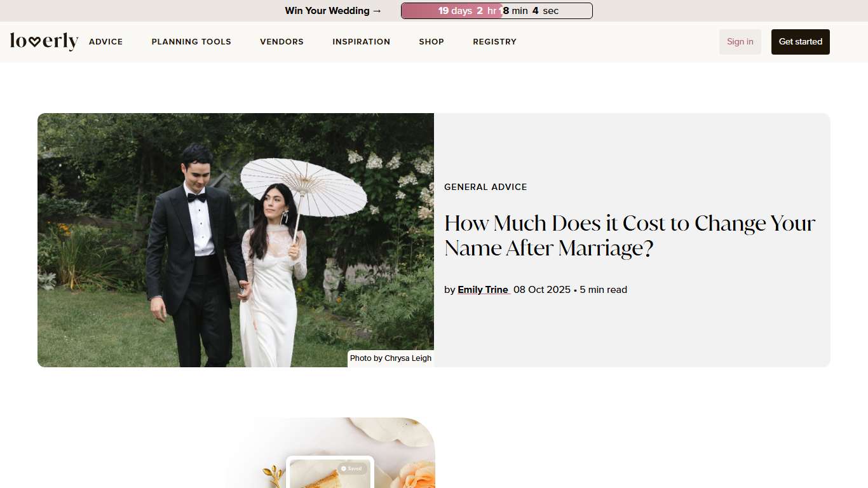Open the GENERAL ADVICE category
Image resolution: width=868 pixels, height=488 pixels.
[485, 187]
